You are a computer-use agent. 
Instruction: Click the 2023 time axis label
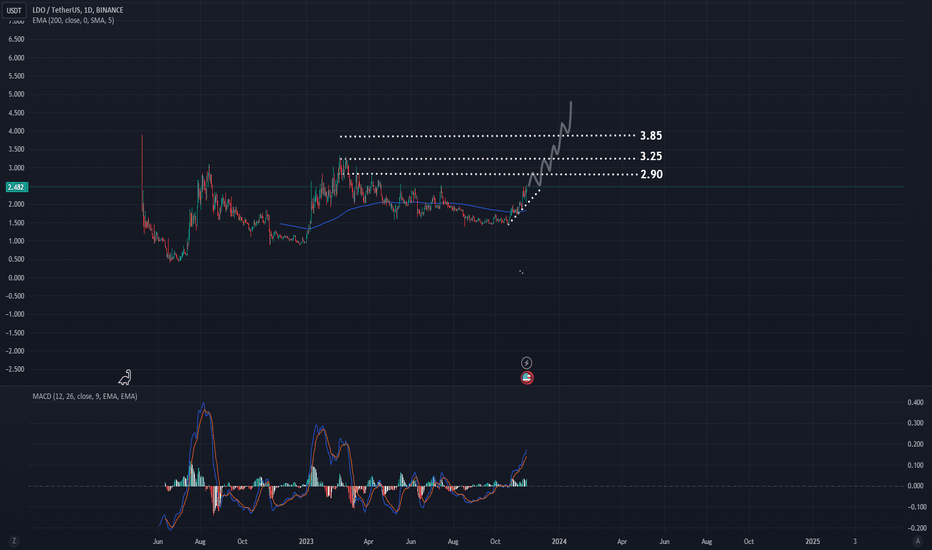[x=306, y=542]
